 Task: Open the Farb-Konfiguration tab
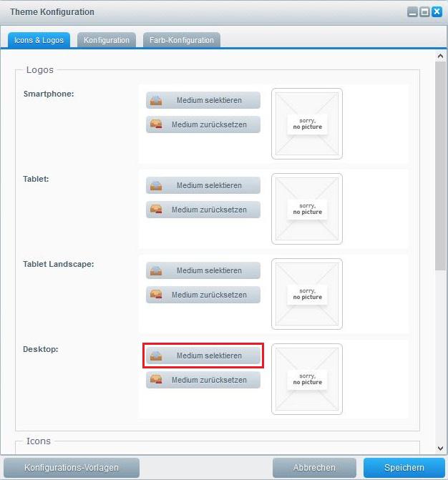pos(181,40)
